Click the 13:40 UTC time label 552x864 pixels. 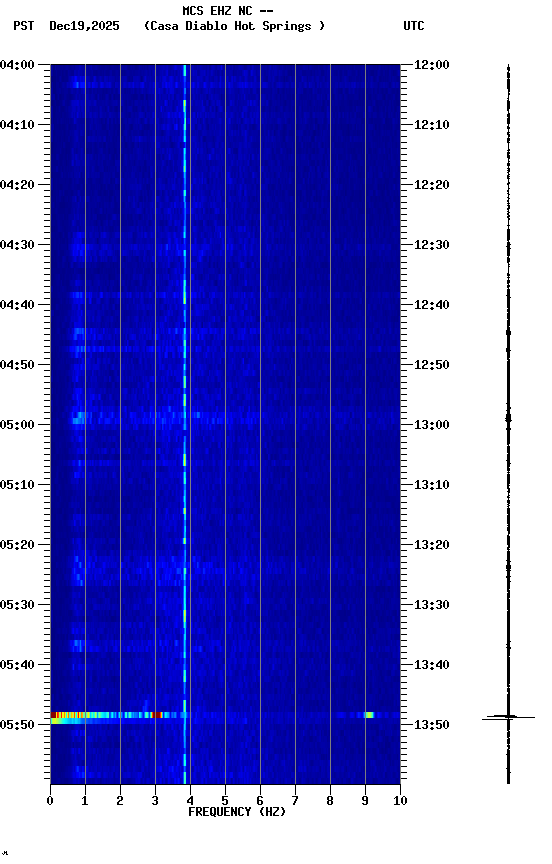[432, 665]
